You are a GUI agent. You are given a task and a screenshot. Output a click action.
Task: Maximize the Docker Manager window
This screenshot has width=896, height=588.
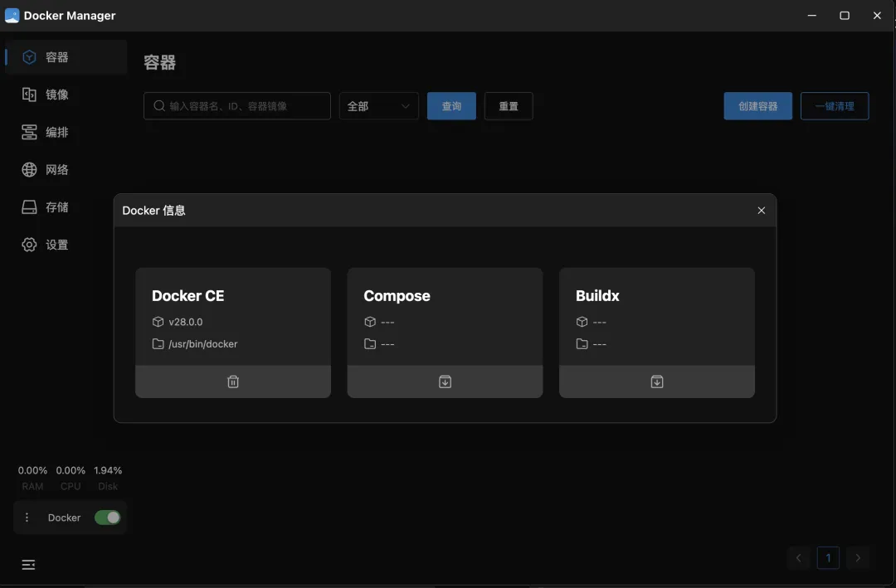(x=845, y=16)
